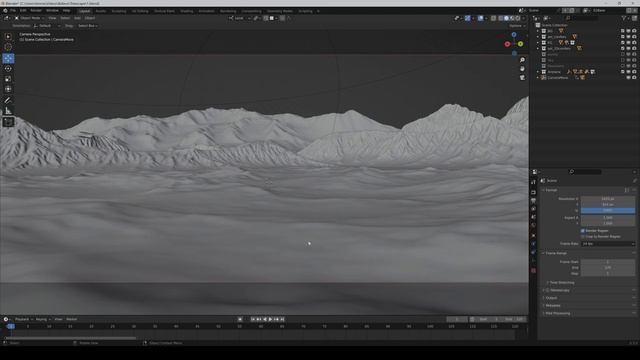The image size is (640, 360).
Task: Select the Cursor tool
Action: (8, 47)
